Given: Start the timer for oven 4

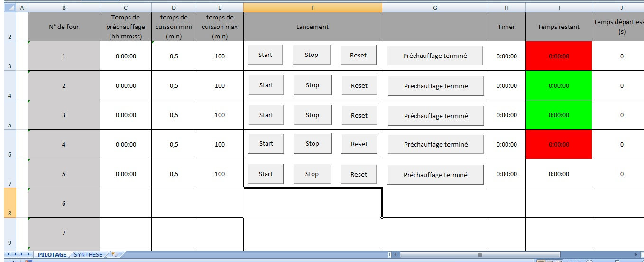Looking at the screenshot, I should tap(266, 144).
